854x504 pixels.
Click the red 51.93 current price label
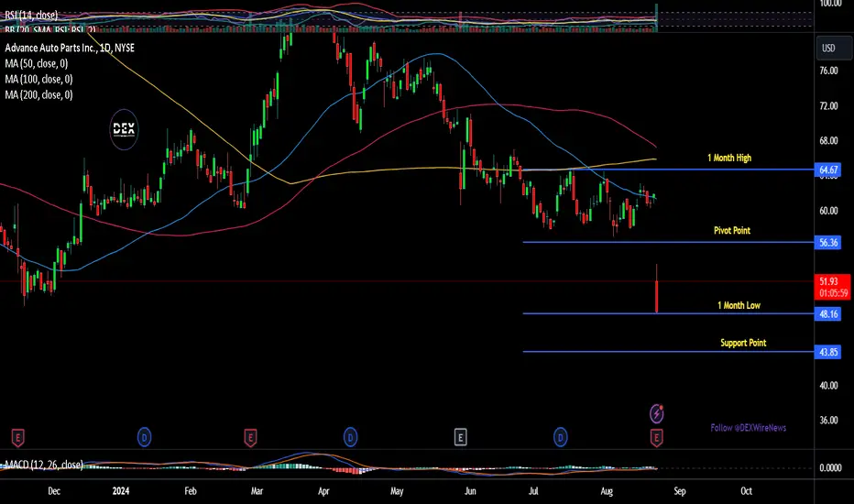[832, 287]
